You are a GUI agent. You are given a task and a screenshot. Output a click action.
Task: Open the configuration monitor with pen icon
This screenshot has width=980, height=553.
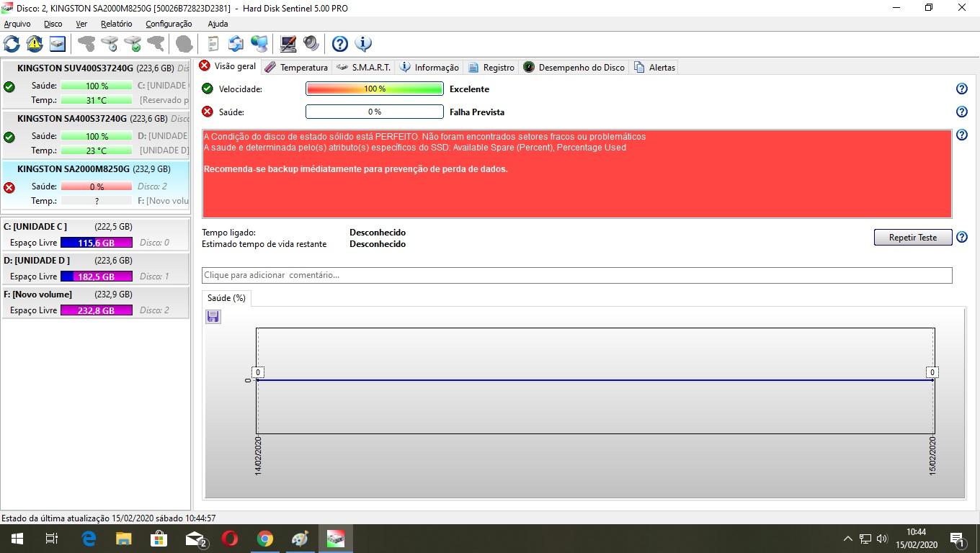tap(288, 44)
